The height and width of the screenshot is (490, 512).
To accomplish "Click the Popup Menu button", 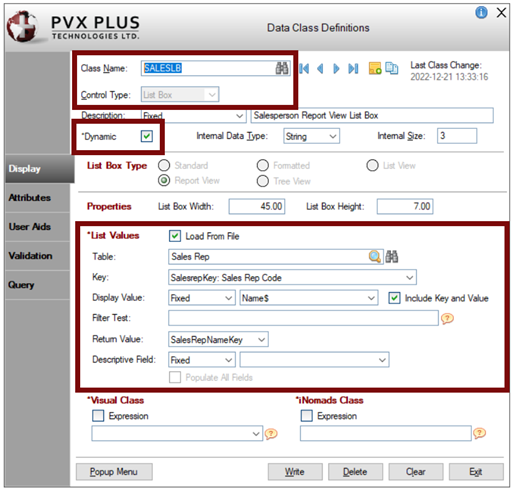I will pyautogui.click(x=114, y=472).
